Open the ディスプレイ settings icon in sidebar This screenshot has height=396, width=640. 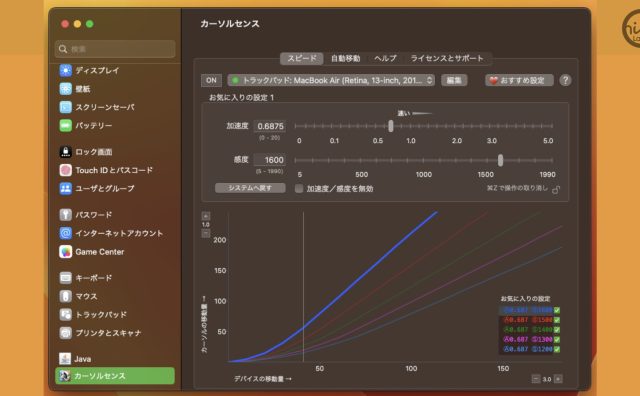(x=66, y=70)
